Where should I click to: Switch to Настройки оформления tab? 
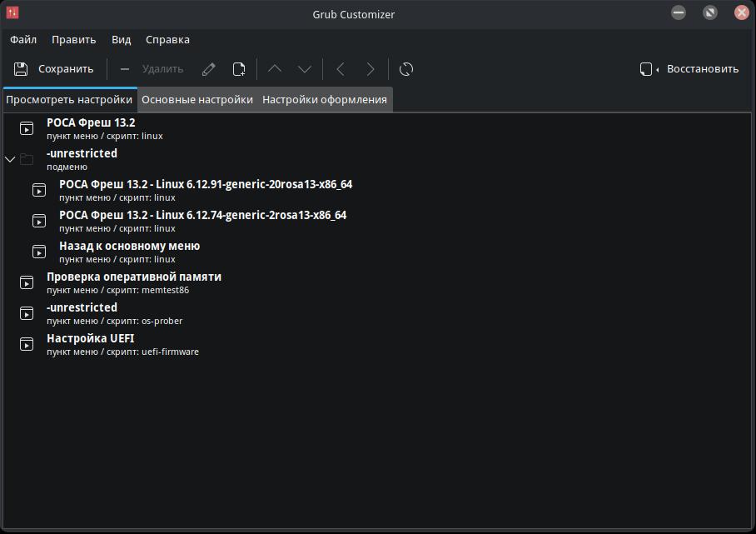pos(325,99)
